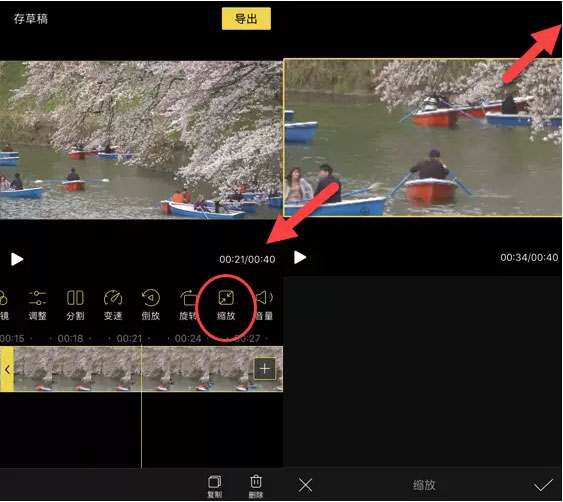This screenshot has width=563, height=502.
Task: Confirm zoom with the checkmark
Action: [543, 485]
